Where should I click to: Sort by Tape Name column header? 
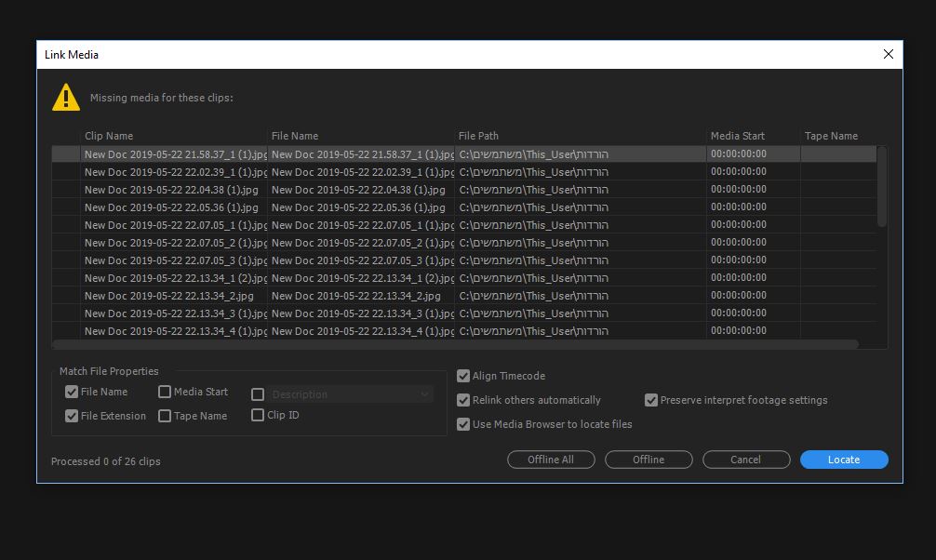point(831,136)
